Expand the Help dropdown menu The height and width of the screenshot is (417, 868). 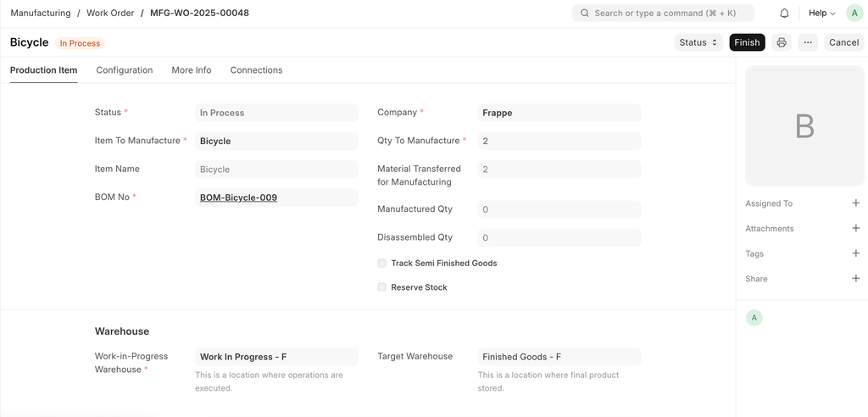coord(821,14)
